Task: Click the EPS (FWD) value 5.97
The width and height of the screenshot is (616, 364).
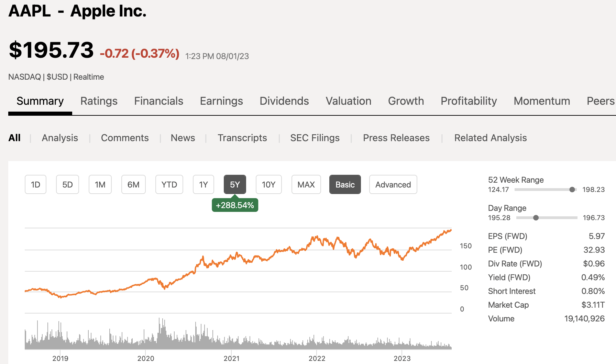Action: pyautogui.click(x=596, y=236)
